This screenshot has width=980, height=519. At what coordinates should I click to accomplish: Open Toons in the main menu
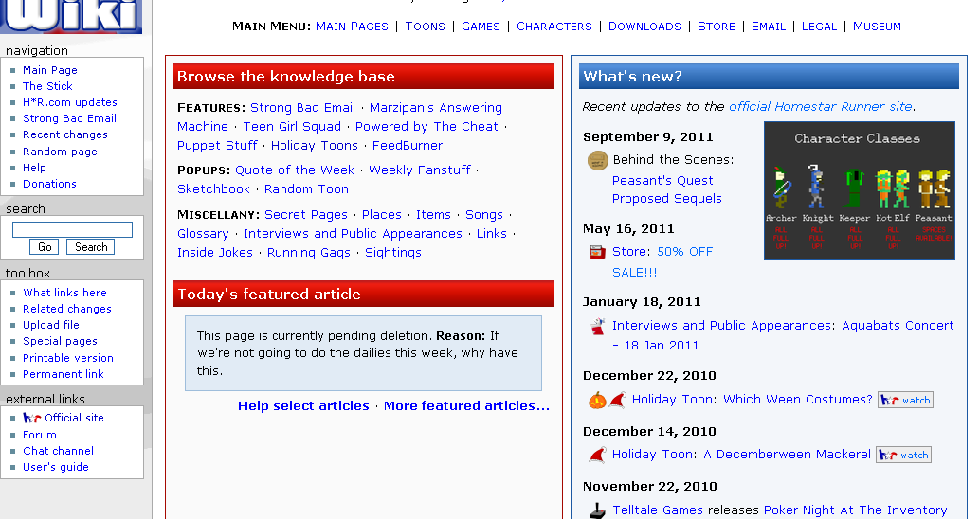(425, 27)
